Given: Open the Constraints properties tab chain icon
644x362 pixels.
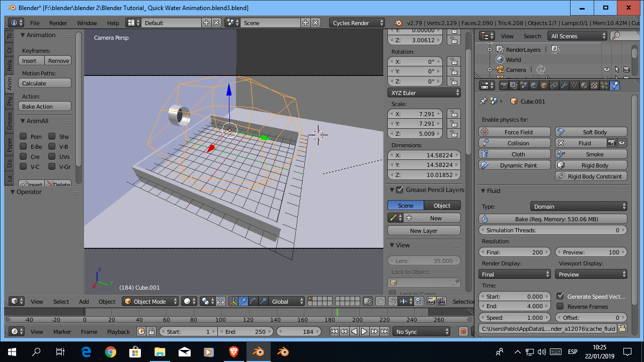Looking at the screenshot, I should 554,85.
